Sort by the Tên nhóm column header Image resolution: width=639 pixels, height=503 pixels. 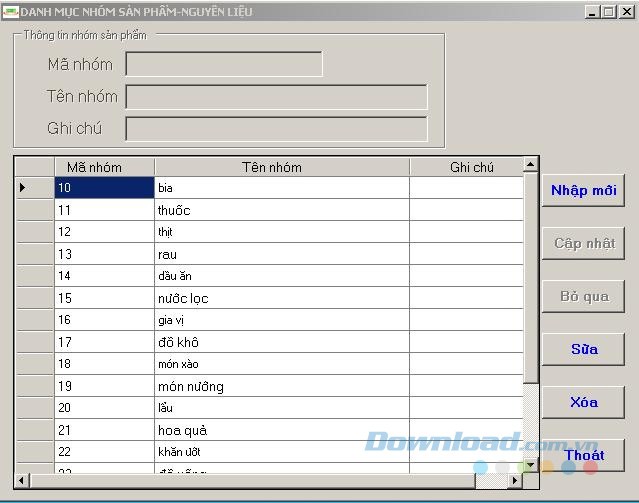pyautogui.click(x=281, y=167)
